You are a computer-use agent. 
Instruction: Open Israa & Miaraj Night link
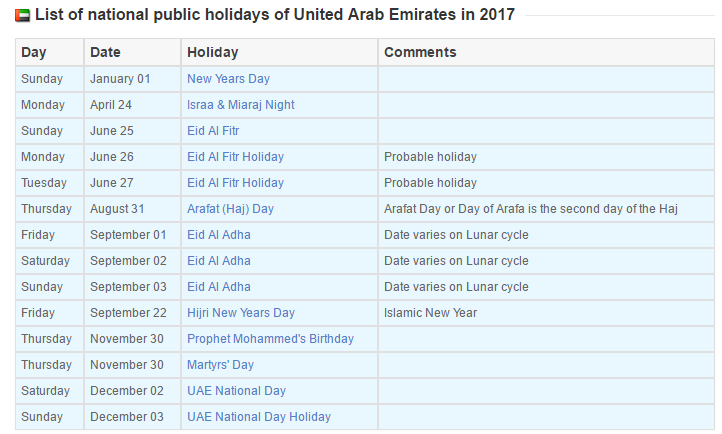tap(240, 105)
